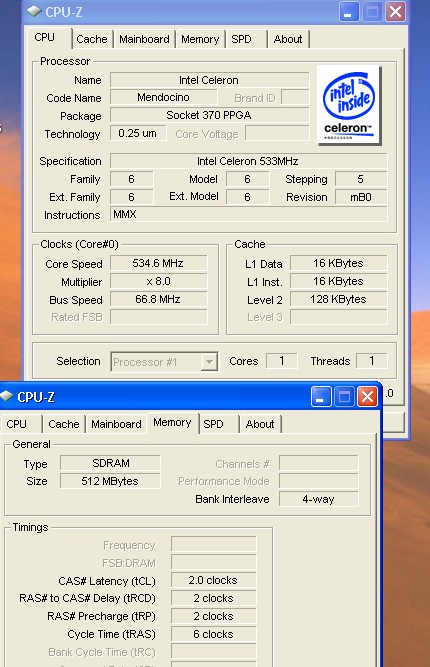
Task: Minimize the Memory CPU-Z window
Action: coord(321,397)
